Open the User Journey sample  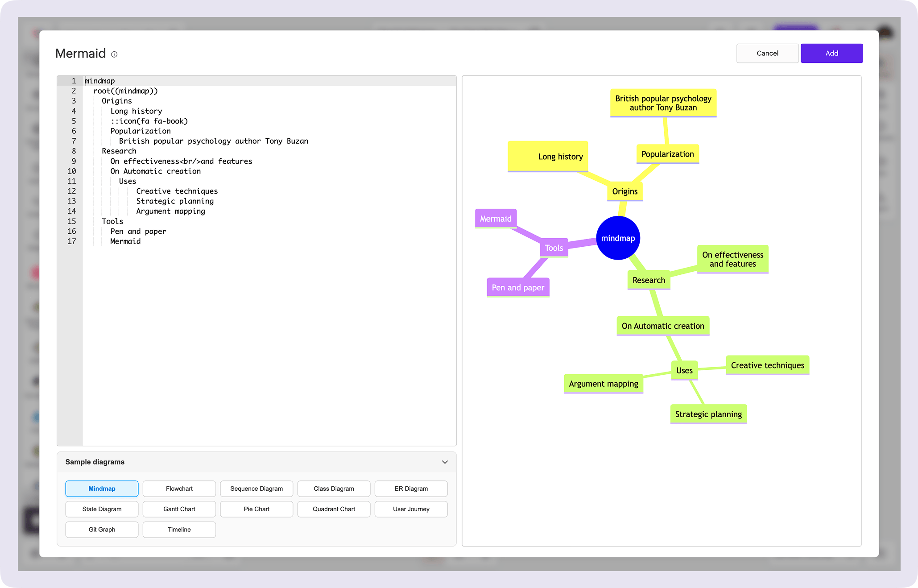click(x=411, y=509)
